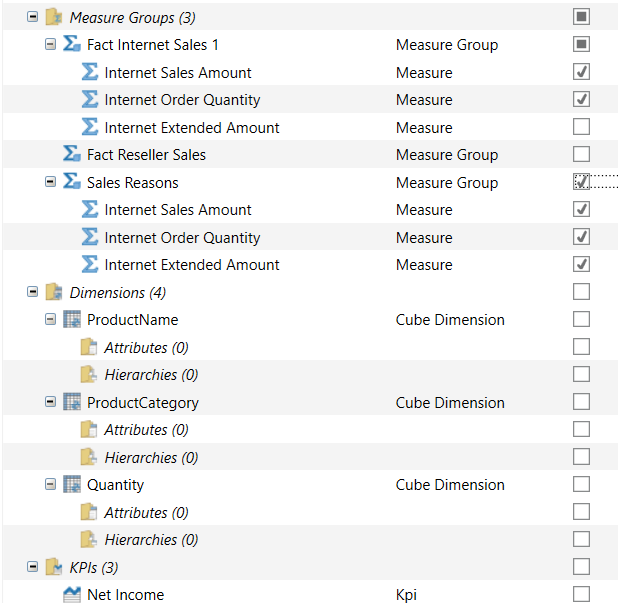Collapse the Measure Groups node
The image size is (618, 603).
pyautogui.click(x=33, y=17)
